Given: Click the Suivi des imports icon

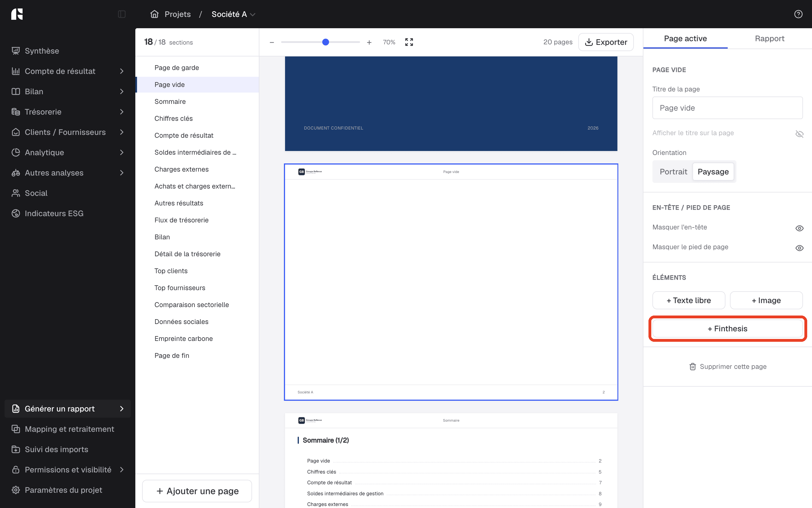Looking at the screenshot, I should tap(16, 449).
